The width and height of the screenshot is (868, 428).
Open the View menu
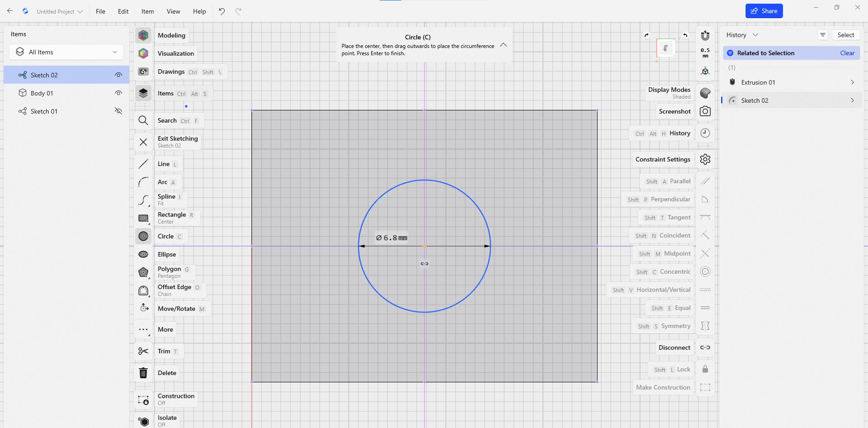point(173,11)
